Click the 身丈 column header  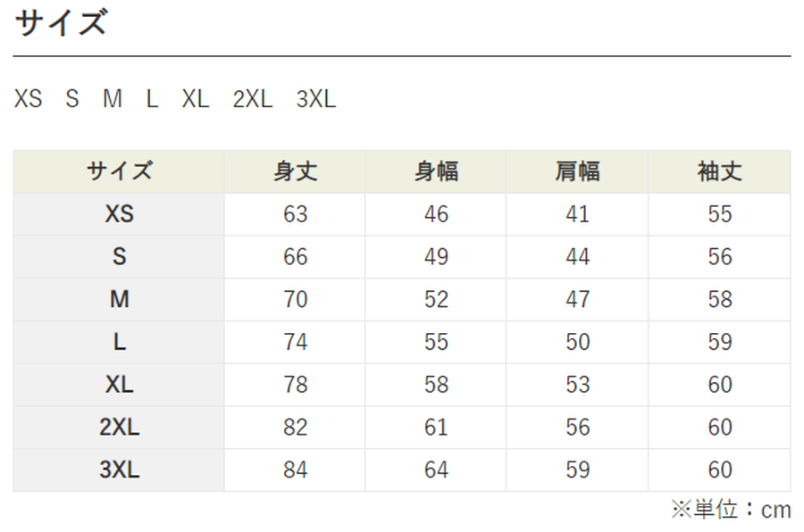pos(295,171)
